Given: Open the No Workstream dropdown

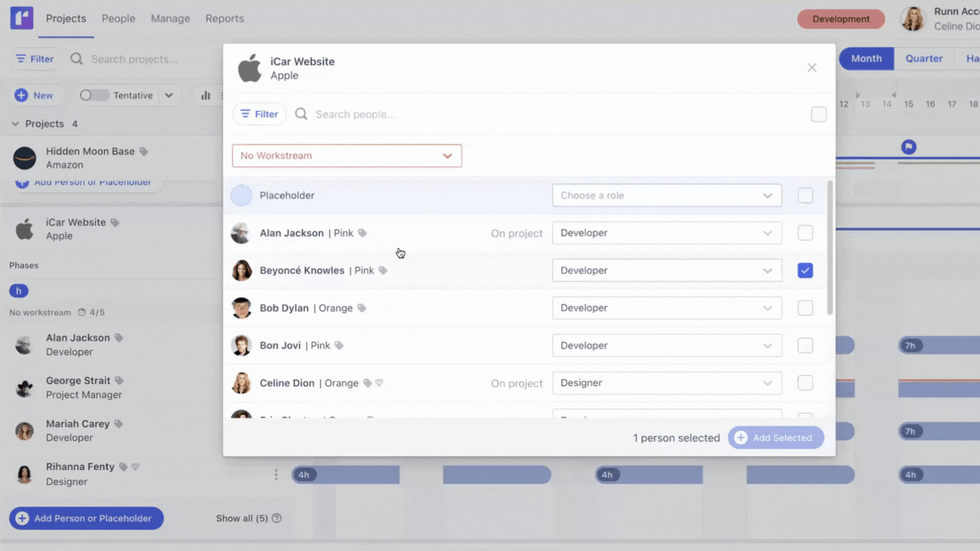Looking at the screenshot, I should point(347,156).
